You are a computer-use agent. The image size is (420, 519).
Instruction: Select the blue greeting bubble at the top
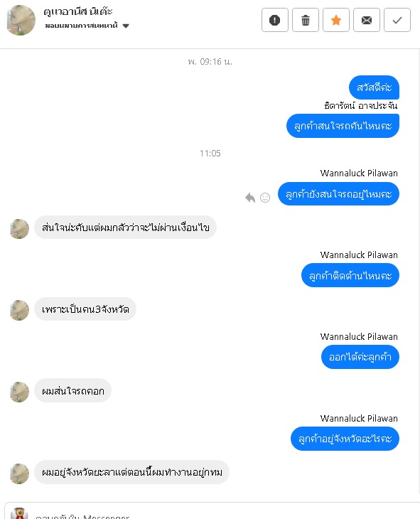point(374,87)
